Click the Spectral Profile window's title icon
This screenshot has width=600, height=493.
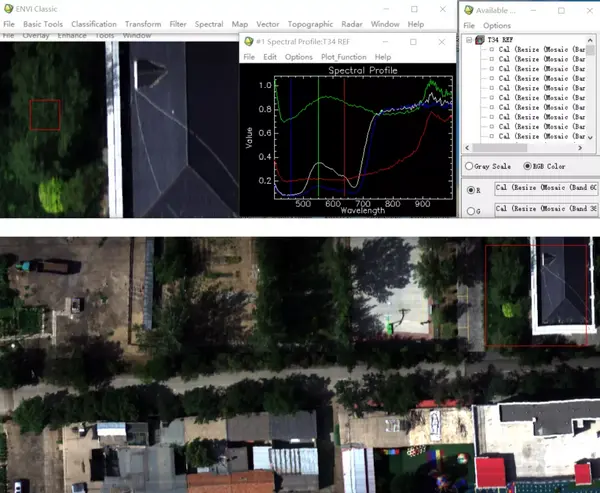[x=249, y=41]
